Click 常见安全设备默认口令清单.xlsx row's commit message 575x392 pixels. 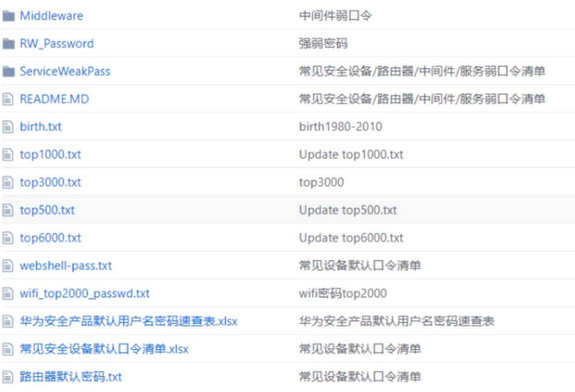click(x=360, y=349)
